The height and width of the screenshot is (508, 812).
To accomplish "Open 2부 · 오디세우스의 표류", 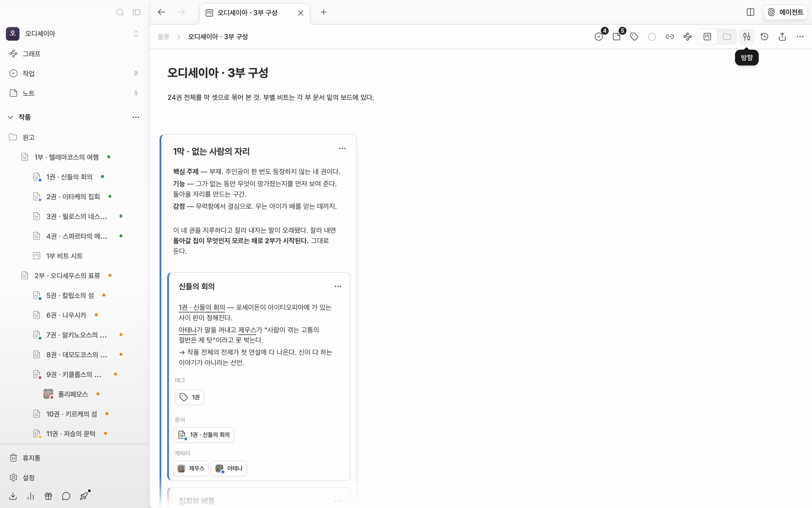I will pos(74,275).
